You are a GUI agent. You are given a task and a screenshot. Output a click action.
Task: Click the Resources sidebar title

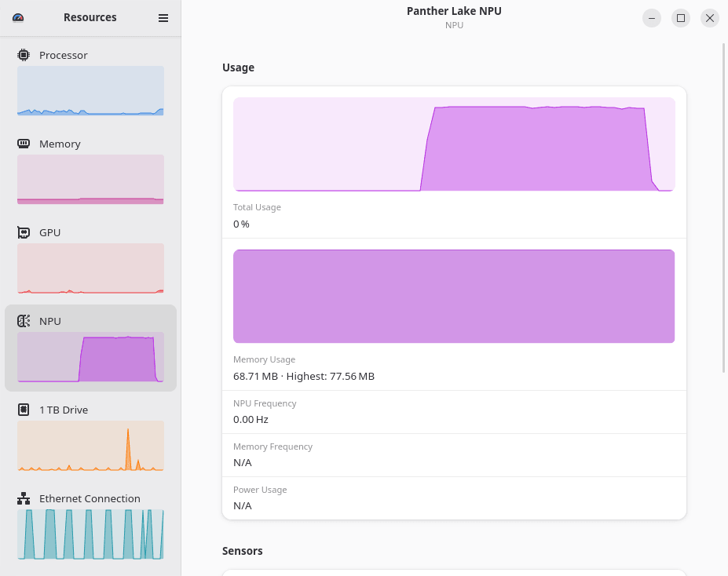[x=90, y=17]
